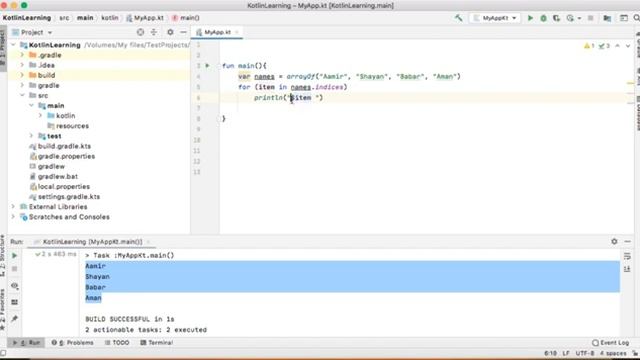This screenshot has height=360, width=640.
Task: Minimize the Run panel with minus icon
Action: coord(628,242)
